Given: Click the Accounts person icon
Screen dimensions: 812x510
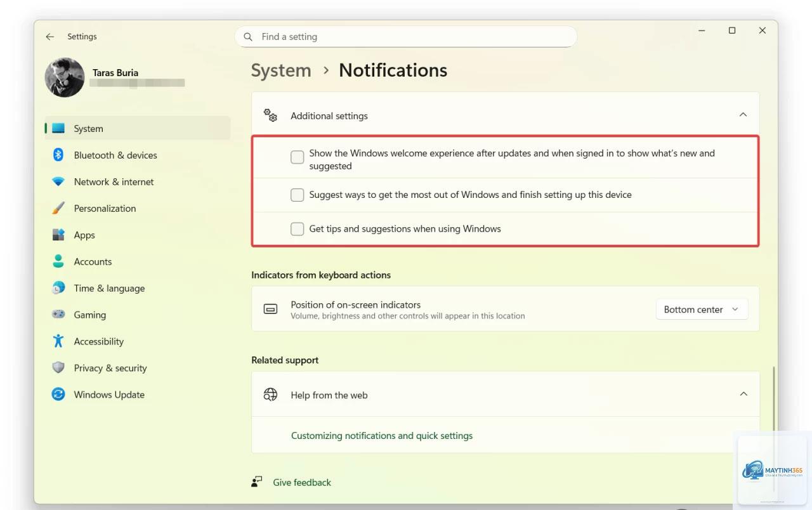Looking at the screenshot, I should point(58,261).
